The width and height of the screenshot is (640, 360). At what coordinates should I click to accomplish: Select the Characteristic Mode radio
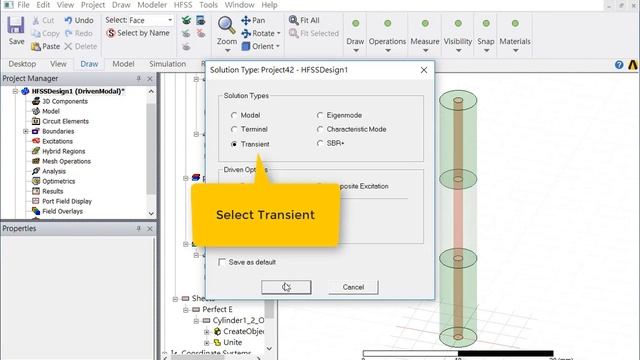tap(320, 129)
